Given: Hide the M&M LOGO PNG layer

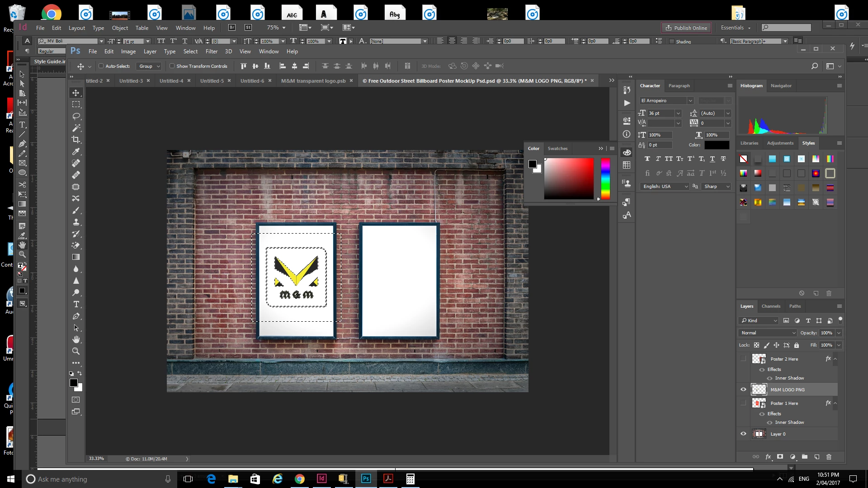Looking at the screenshot, I should pos(743,389).
